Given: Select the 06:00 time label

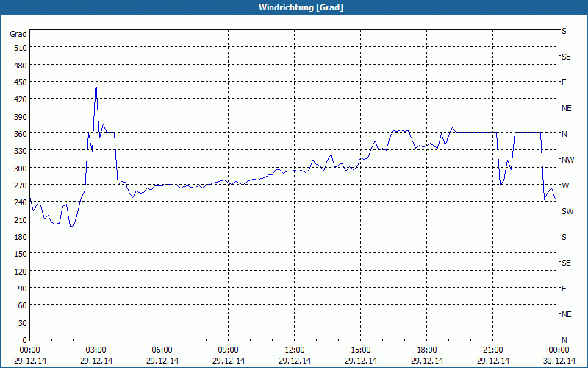Looking at the screenshot, I should (162, 350).
